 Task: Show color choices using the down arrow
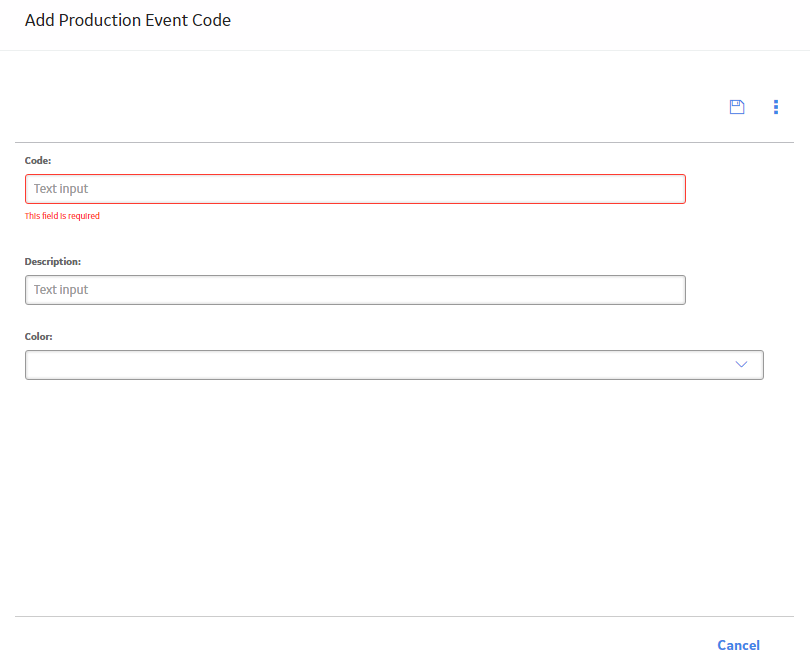click(741, 364)
